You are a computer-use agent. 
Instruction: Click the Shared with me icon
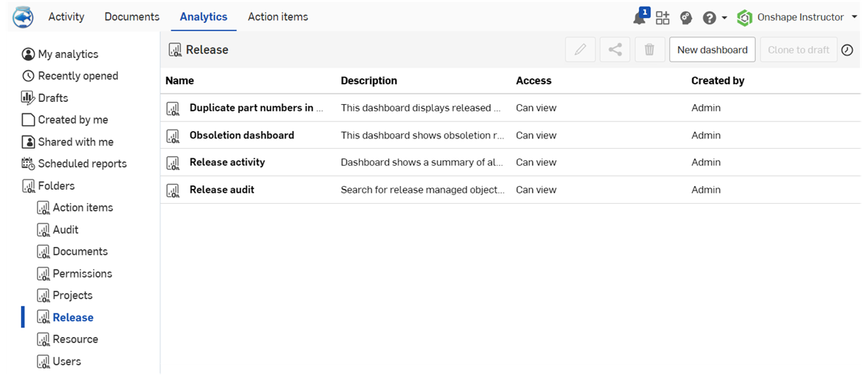(x=29, y=141)
